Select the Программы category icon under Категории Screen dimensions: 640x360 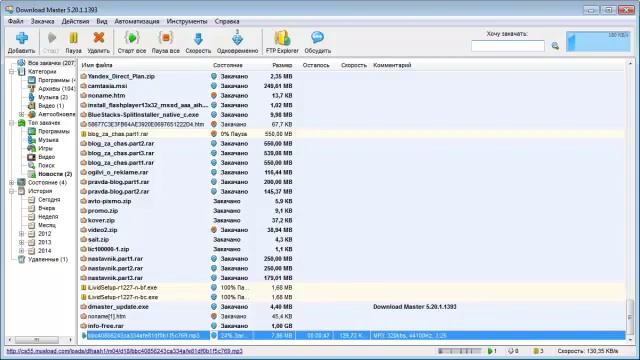click(x=32, y=80)
